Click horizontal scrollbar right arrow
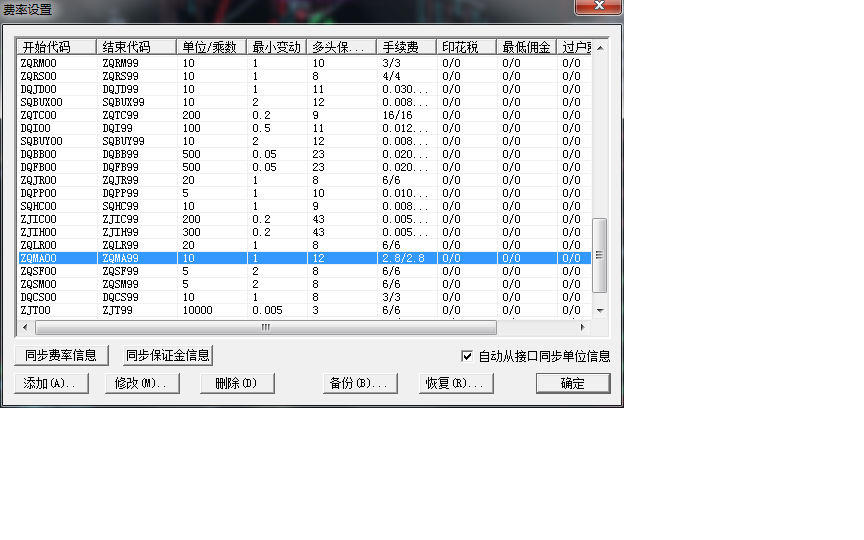This screenshot has height=540, width=864. point(583,327)
